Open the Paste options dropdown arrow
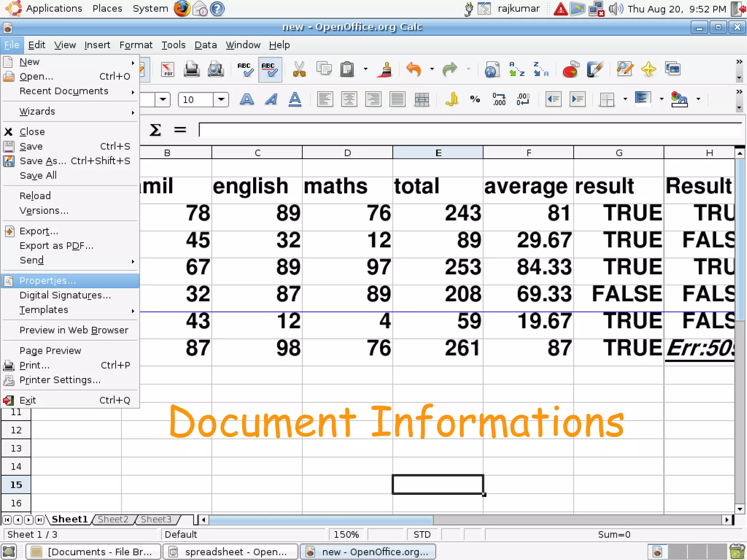The height and width of the screenshot is (560, 747). [x=365, y=69]
